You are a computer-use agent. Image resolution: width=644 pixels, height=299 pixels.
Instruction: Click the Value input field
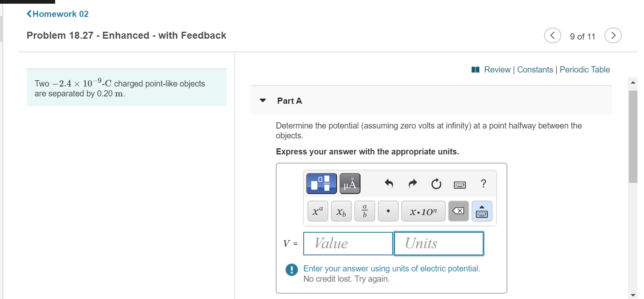click(x=348, y=243)
